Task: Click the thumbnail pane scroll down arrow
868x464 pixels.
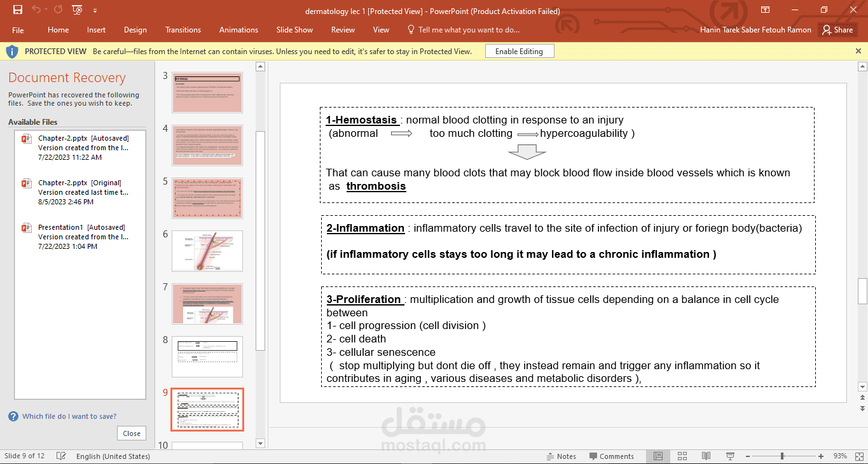Action: click(x=260, y=443)
